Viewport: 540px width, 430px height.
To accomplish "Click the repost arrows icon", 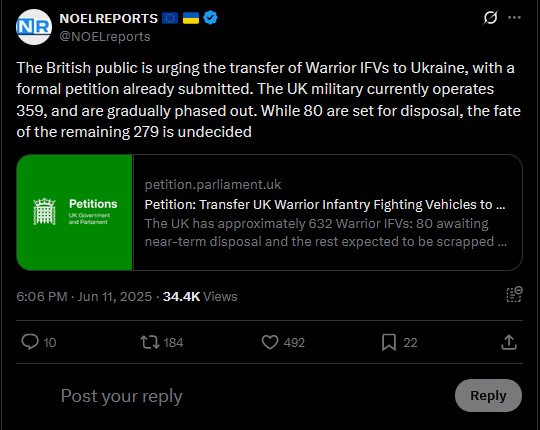I will (149, 342).
